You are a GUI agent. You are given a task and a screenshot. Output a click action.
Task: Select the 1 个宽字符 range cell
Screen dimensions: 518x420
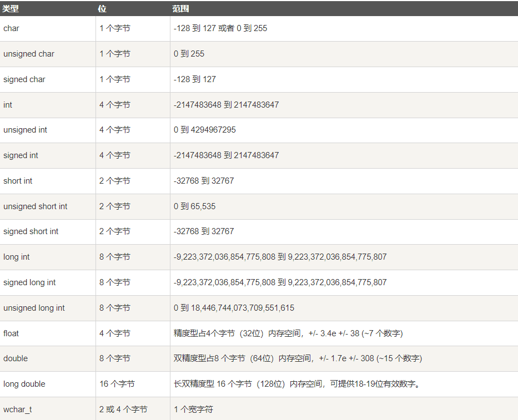pos(193,409)
